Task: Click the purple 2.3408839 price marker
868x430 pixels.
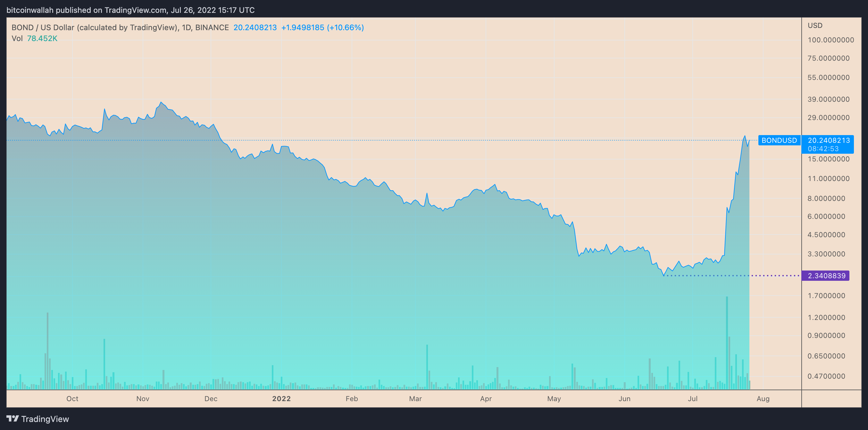Action: coord(826,276)
